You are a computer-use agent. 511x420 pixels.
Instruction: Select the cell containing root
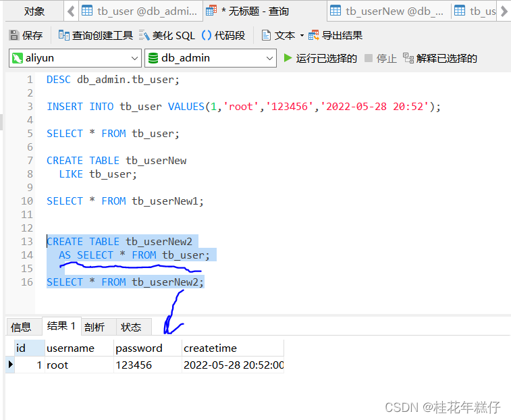click(x=79, y=365)
